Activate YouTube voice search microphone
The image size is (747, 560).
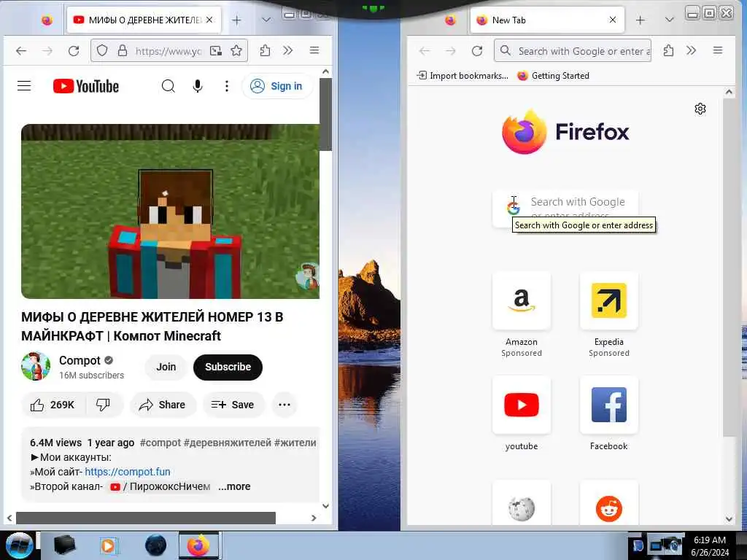click(x=198, y=86)
